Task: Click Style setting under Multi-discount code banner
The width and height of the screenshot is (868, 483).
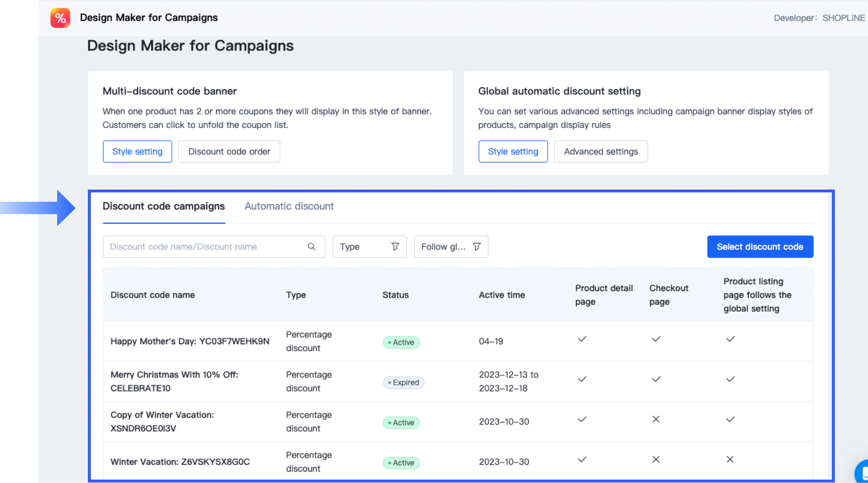Action: point(137,151)
